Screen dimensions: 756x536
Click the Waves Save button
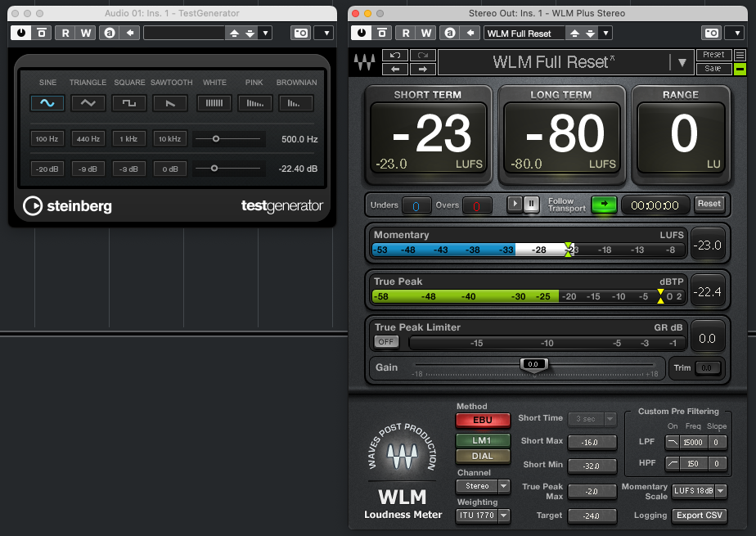(x=713, y=69)
